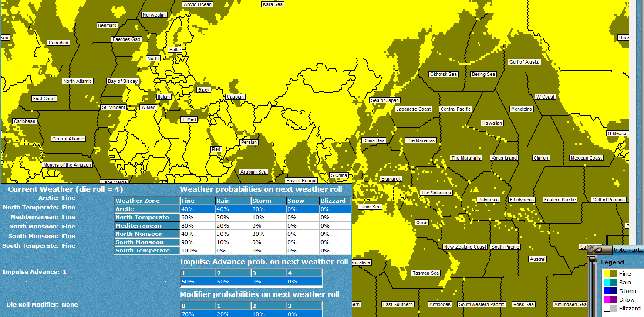Select the Mediterranean weather zone row

point(233,225)
